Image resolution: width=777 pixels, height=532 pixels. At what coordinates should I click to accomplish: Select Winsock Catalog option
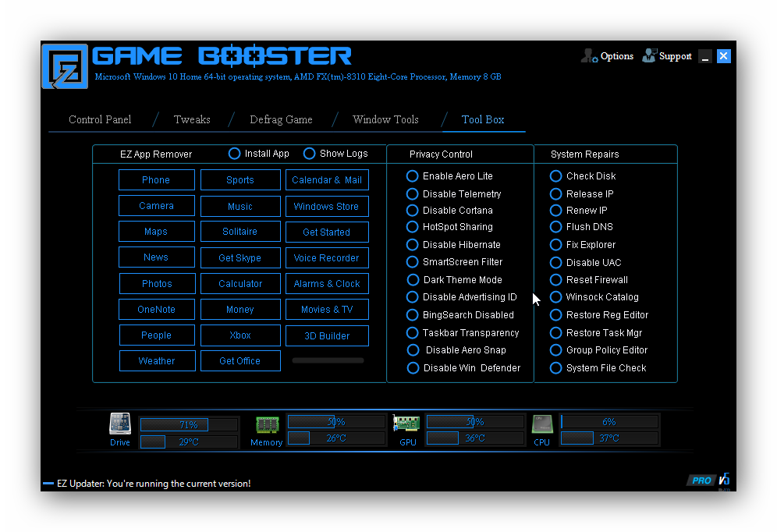tap(556, 297)
